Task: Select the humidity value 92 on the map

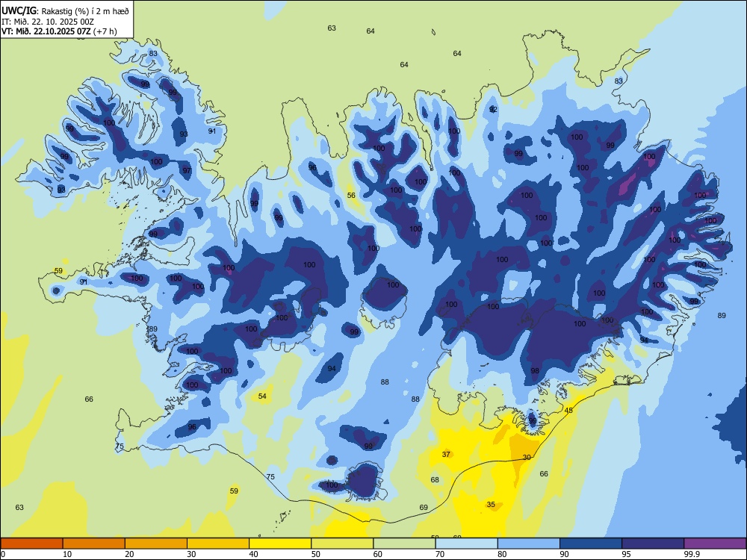Action: point(493,110)
